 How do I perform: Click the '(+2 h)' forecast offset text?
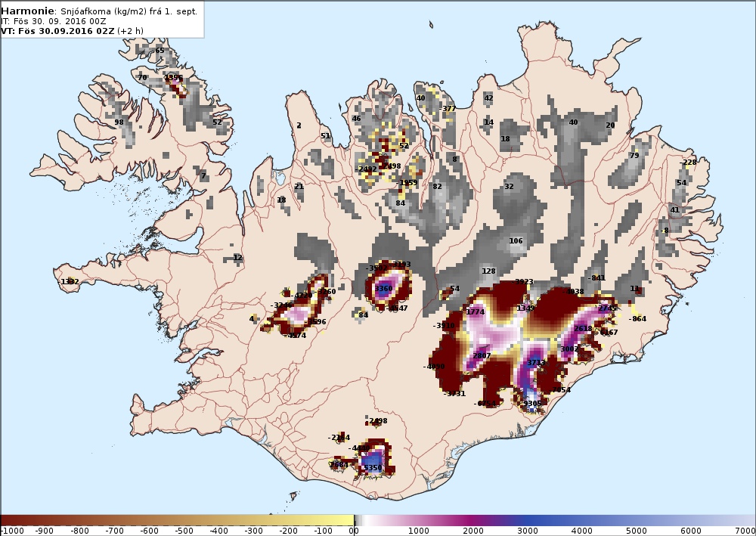(x=130, y=31)
